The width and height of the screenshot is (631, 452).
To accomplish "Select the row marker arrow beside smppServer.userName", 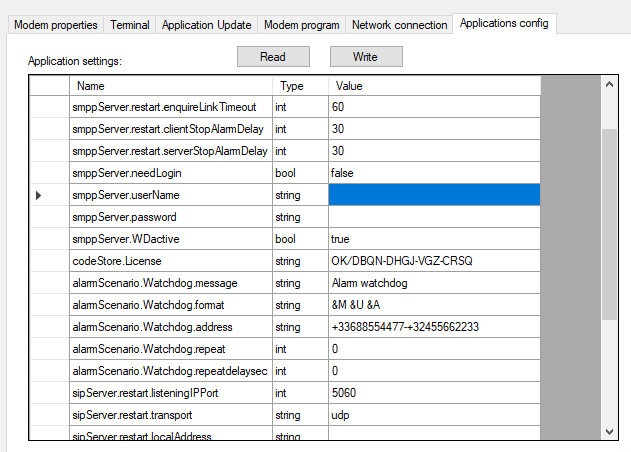I will pos(39,195).
